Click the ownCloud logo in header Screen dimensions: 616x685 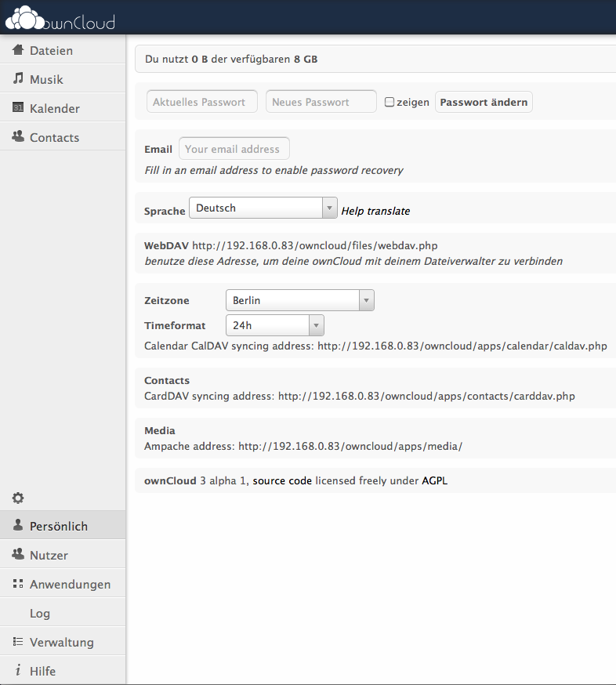coord(60,17)
